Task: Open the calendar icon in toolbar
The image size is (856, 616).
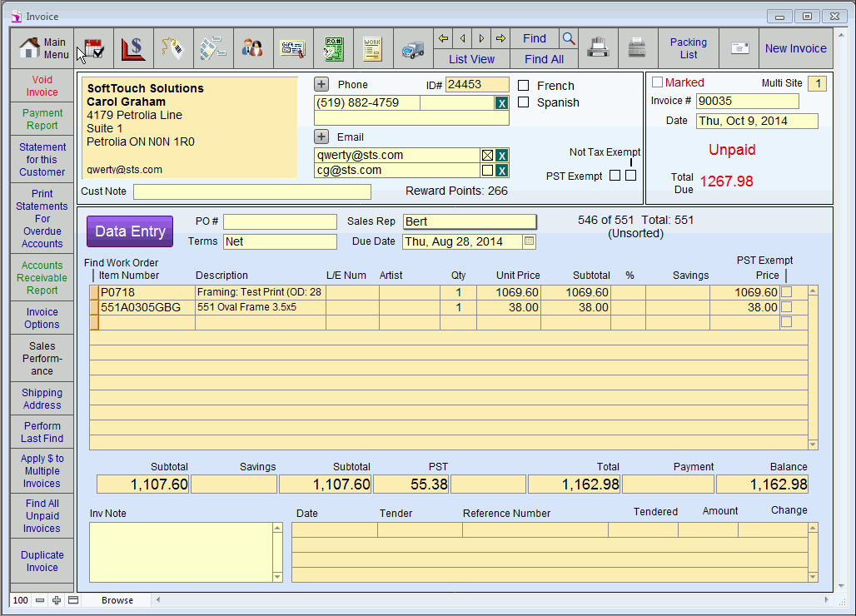Action: tap(93, 48)
